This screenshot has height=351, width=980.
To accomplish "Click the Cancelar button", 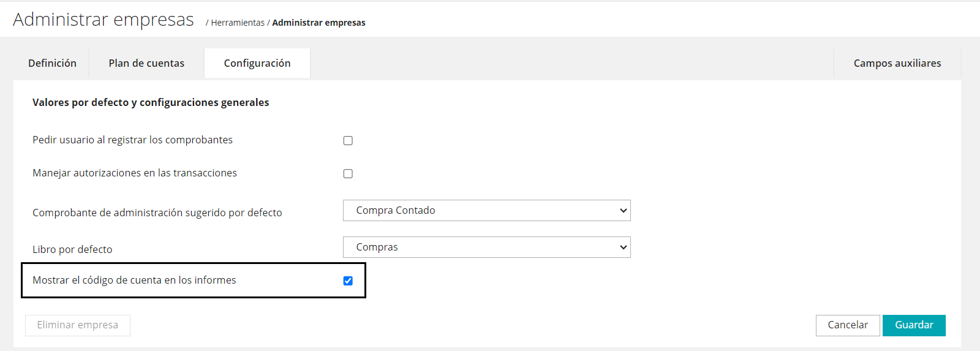I will tap(847, 325).
